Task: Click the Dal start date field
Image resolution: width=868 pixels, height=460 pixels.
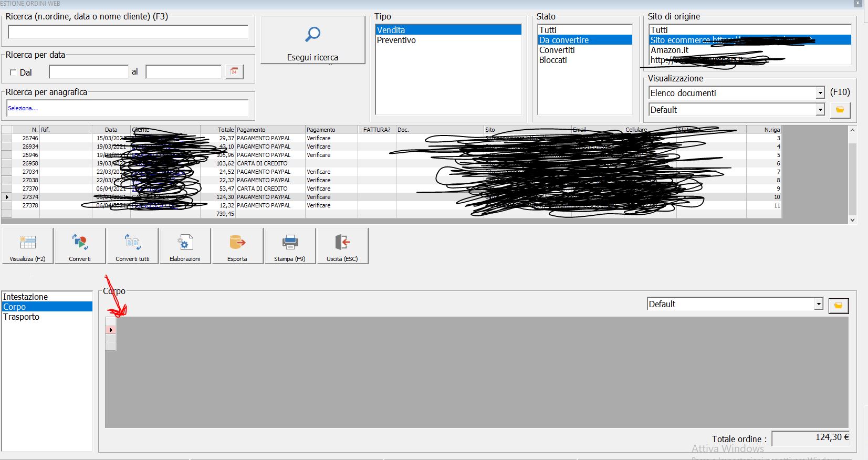Action: [89, 71]
